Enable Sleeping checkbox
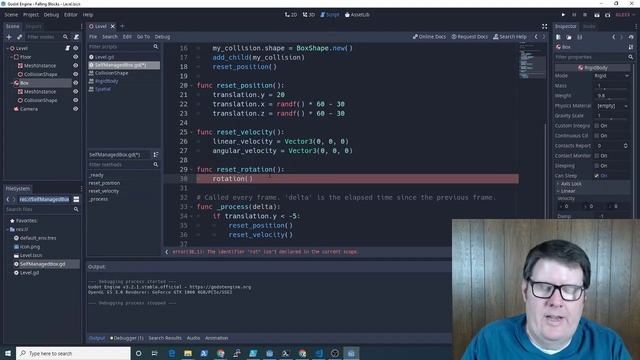640x360 pixels. click(597, 166)
